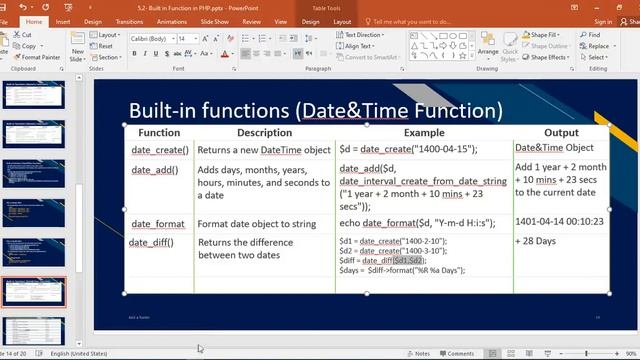Expand the Layout dropdown

pos(105,35)
